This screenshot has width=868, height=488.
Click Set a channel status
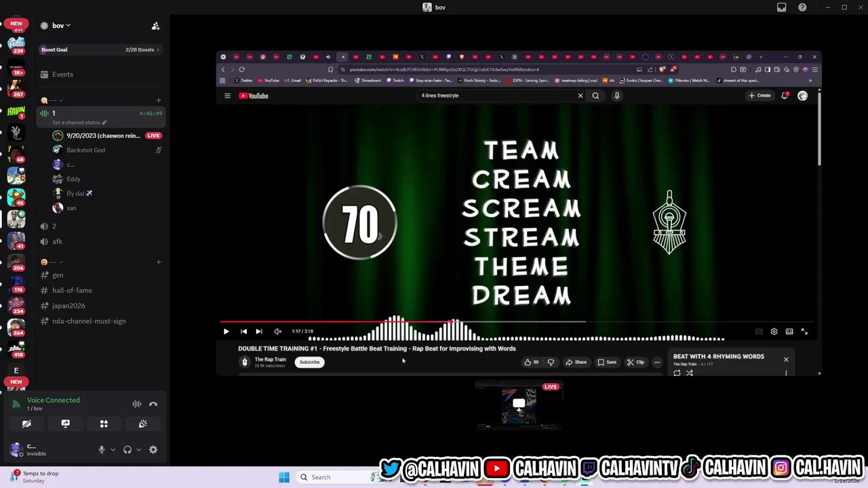tap(79, 123)
